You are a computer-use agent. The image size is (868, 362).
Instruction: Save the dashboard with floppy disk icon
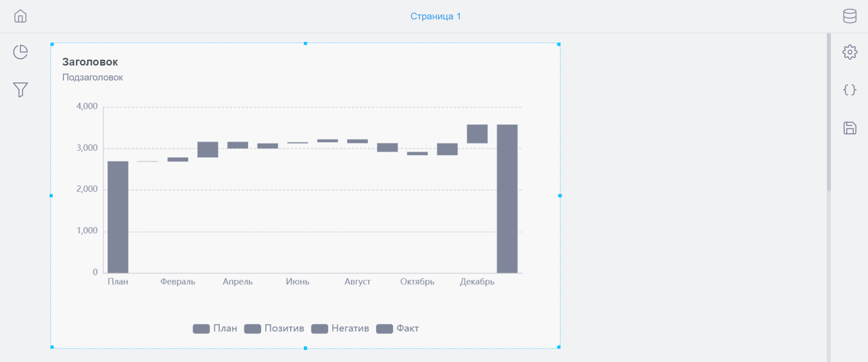[x=849, y=128]
